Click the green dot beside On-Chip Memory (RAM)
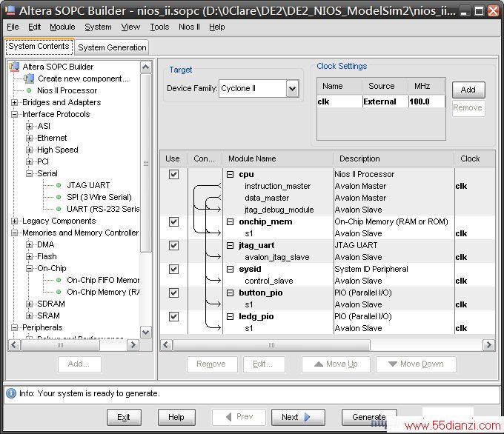504x434 pixels. 59,292
